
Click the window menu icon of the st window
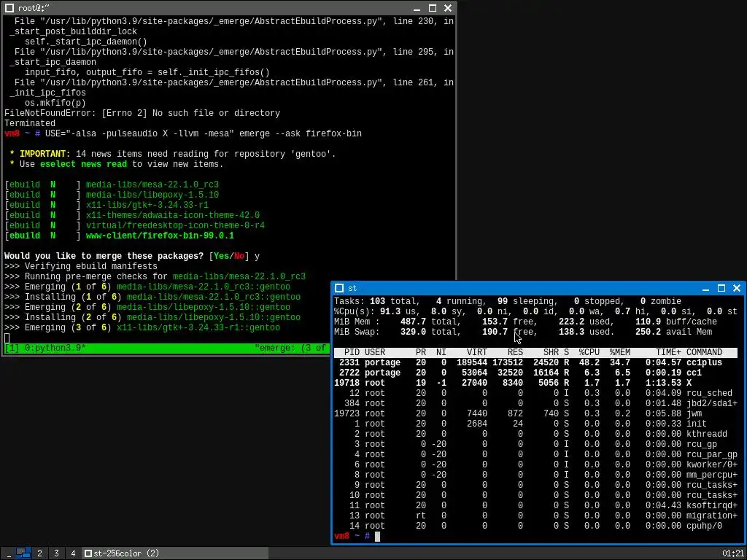(339, 288)
